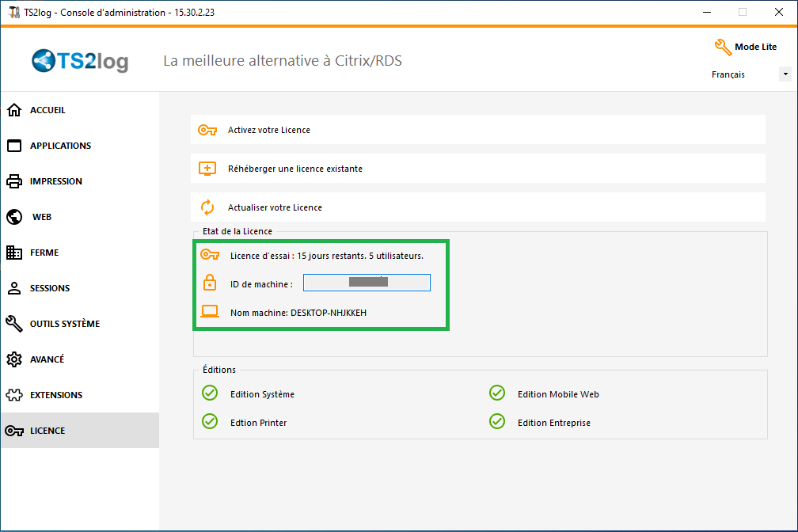
Task: Click the globe icon beside WEB
Action: pos(14,217)
